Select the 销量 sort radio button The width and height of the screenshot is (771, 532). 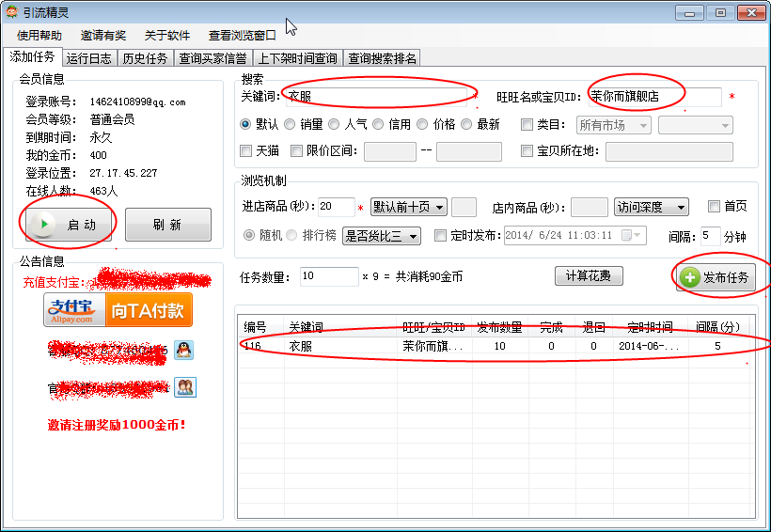(x=290, y=124)
